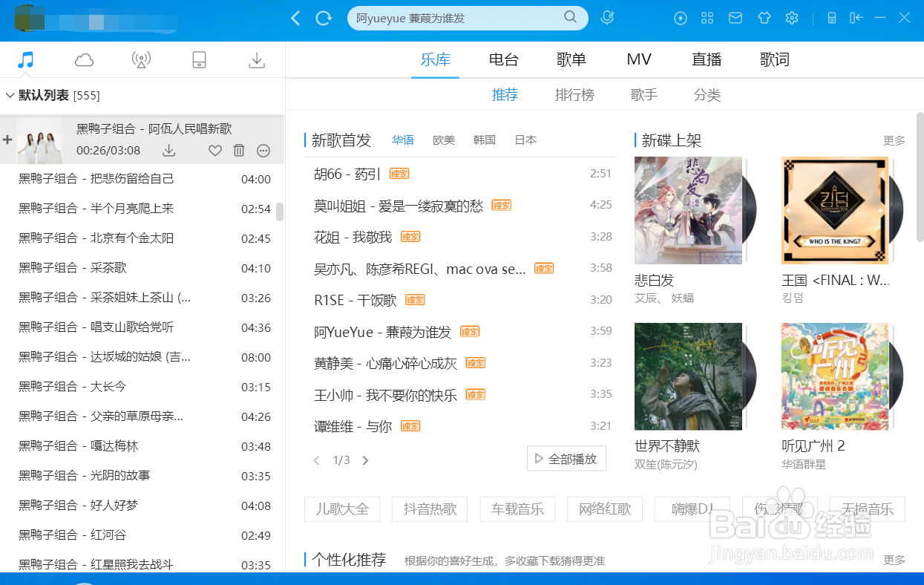924x585 pixels.
Task: Switch to 电台 tab
Action: pos(504,59)
